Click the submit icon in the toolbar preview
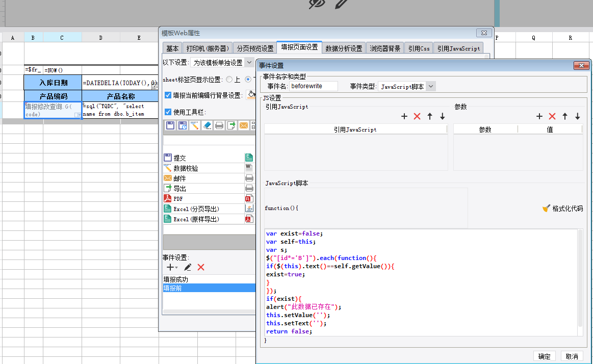 coord(170,125)
